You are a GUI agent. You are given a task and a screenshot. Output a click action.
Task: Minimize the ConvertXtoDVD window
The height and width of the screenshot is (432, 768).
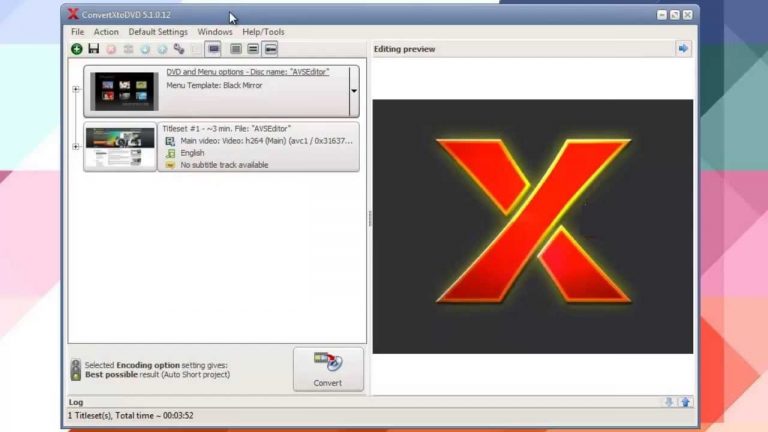662,15
